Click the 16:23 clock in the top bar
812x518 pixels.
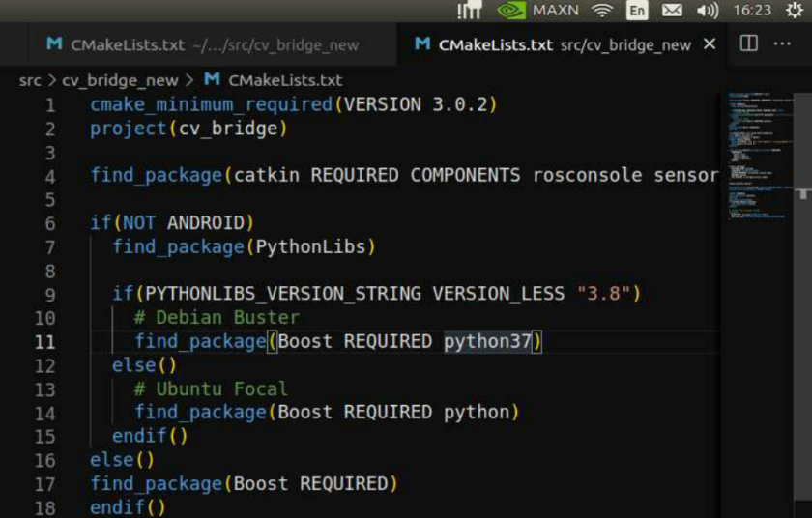pyautogui.click(x=752, y=11)
